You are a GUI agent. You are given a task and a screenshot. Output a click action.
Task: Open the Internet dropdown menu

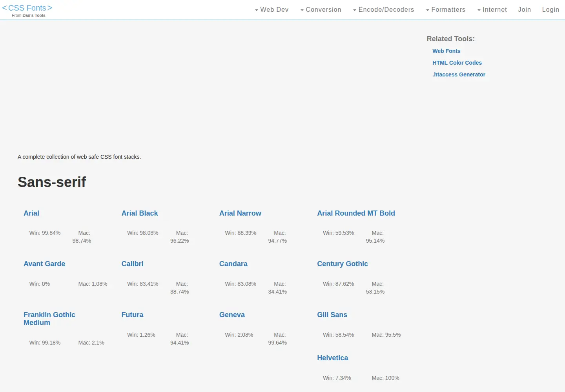pyautogui.click(x=492, y=10)
